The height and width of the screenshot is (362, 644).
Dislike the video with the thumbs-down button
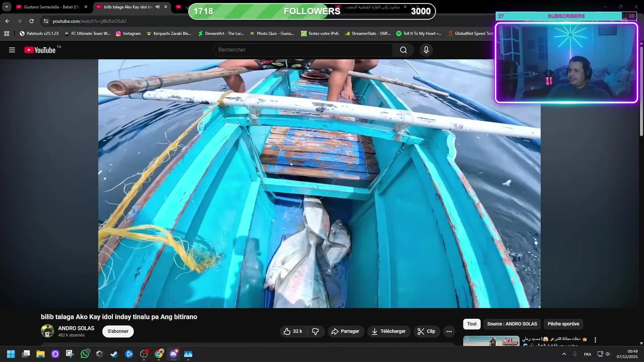pos(315,331)
